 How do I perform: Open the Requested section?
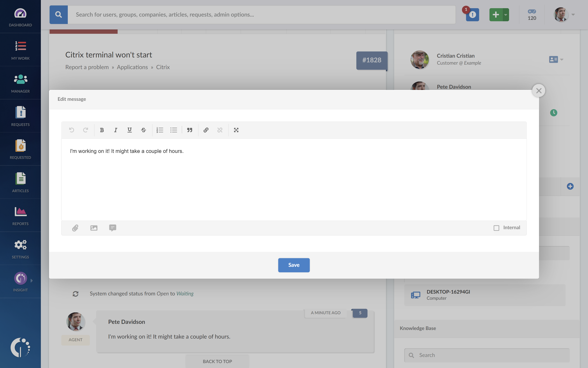pyautogui.click(x=20, y=149)
